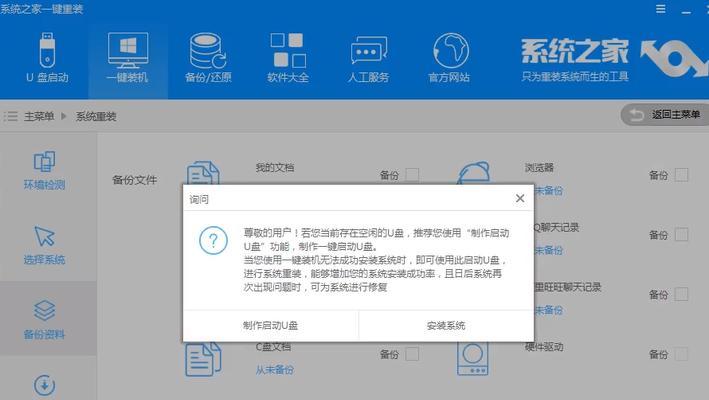Go to the 选择系统 step
The height and width of the screenshot is (400, 709).
(44, 245)
